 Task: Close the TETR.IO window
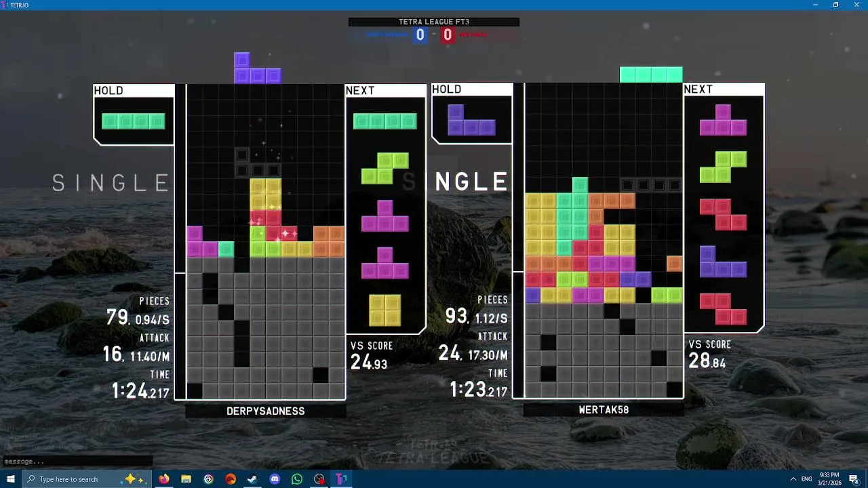856,5
